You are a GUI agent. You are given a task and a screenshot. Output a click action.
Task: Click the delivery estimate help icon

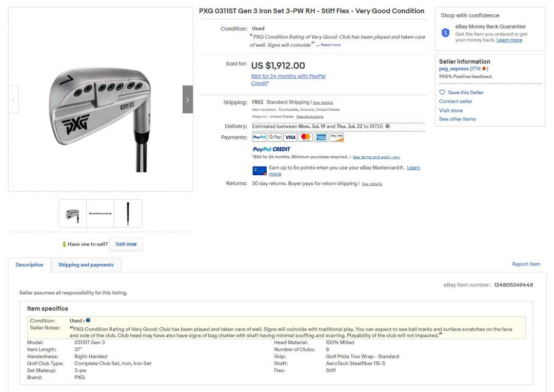tap(387, 126)
